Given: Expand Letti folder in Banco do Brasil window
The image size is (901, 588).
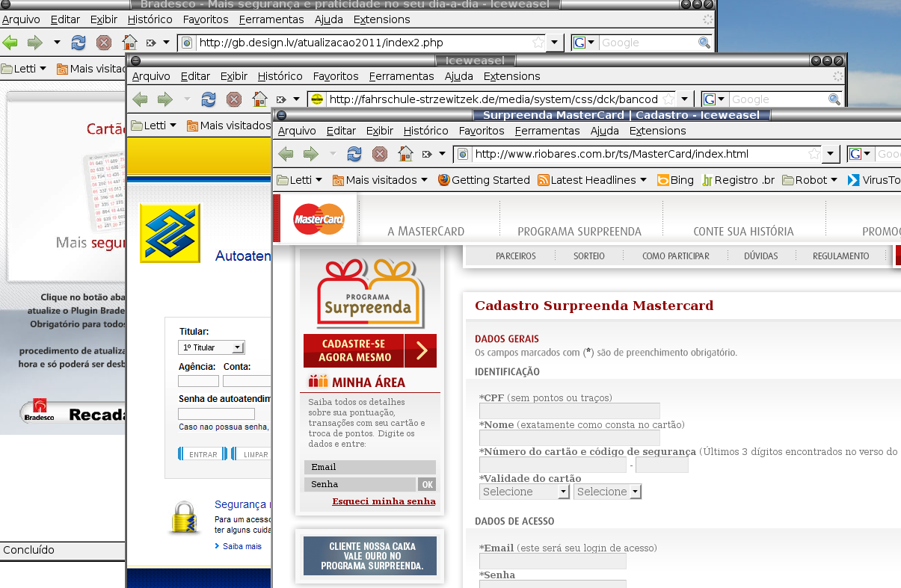Looking at the screenshot, I should click(x=154, y=126).
